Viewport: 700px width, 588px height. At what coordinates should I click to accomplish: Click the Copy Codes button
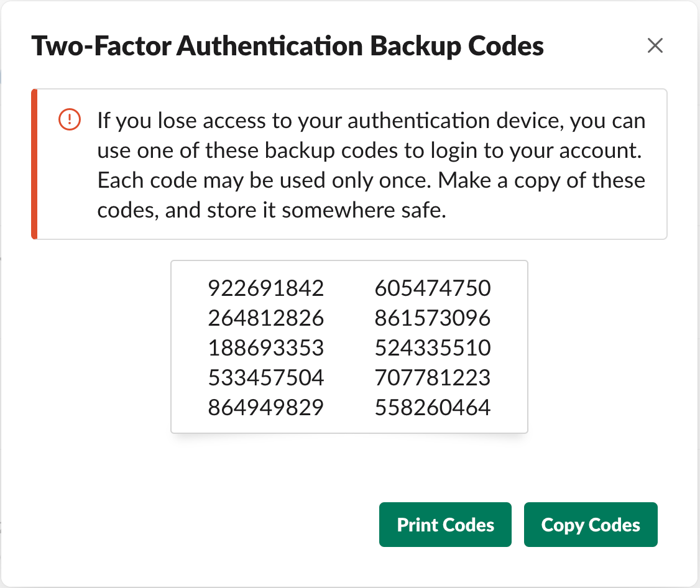(591, 525)
